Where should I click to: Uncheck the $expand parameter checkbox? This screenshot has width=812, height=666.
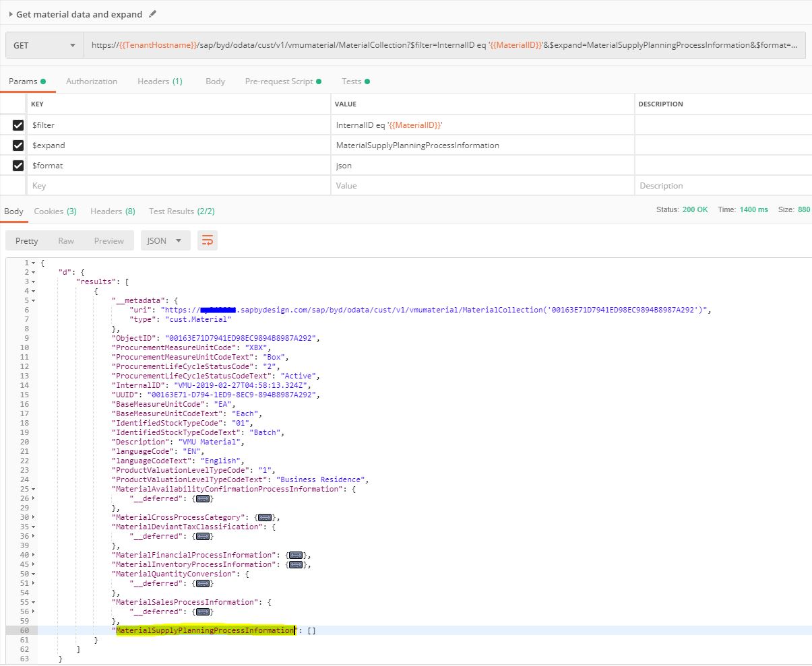click(18, 145)
